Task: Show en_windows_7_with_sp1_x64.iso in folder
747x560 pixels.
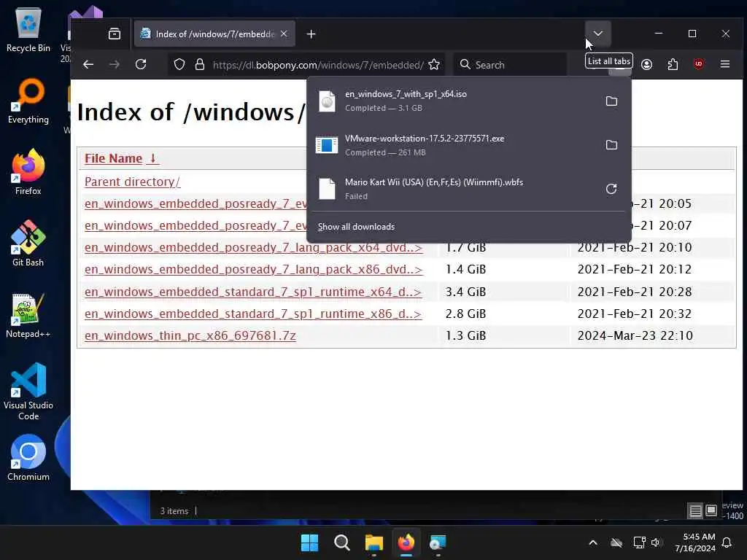Action: point(611,101)
